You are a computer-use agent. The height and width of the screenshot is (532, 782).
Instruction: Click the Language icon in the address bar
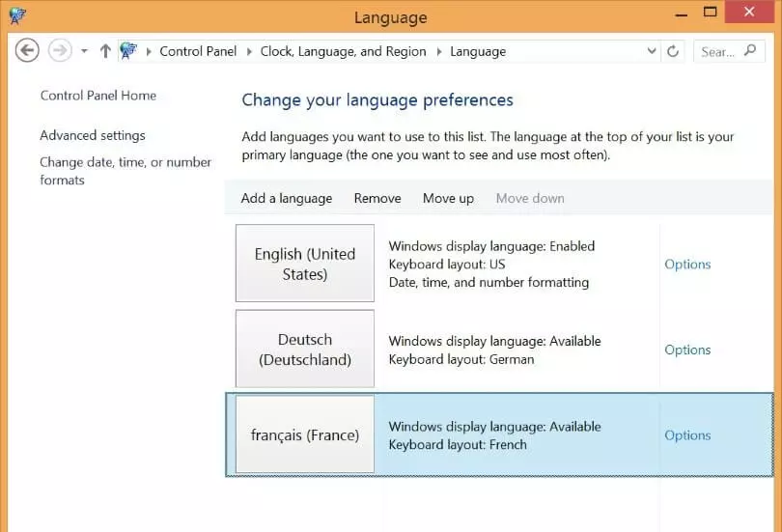coord(128,50)
